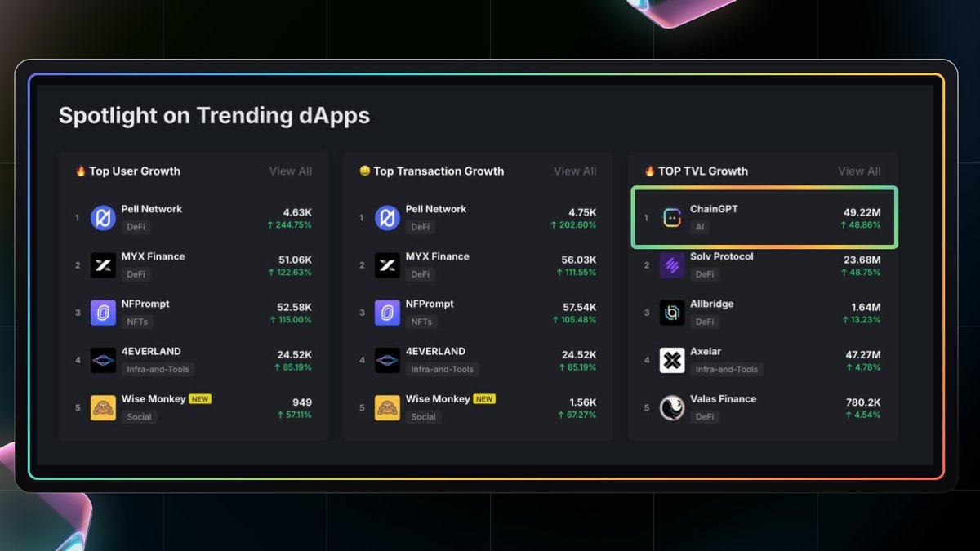This screenshot has width=980, height=551.
Task: Click the 244.75% growth percentage
Action: [x=289, y=225]
